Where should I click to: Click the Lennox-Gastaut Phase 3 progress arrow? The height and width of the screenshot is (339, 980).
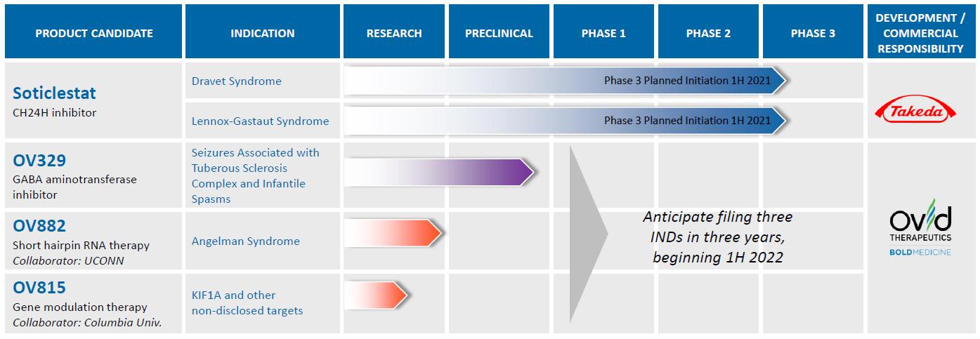[562, 120]
